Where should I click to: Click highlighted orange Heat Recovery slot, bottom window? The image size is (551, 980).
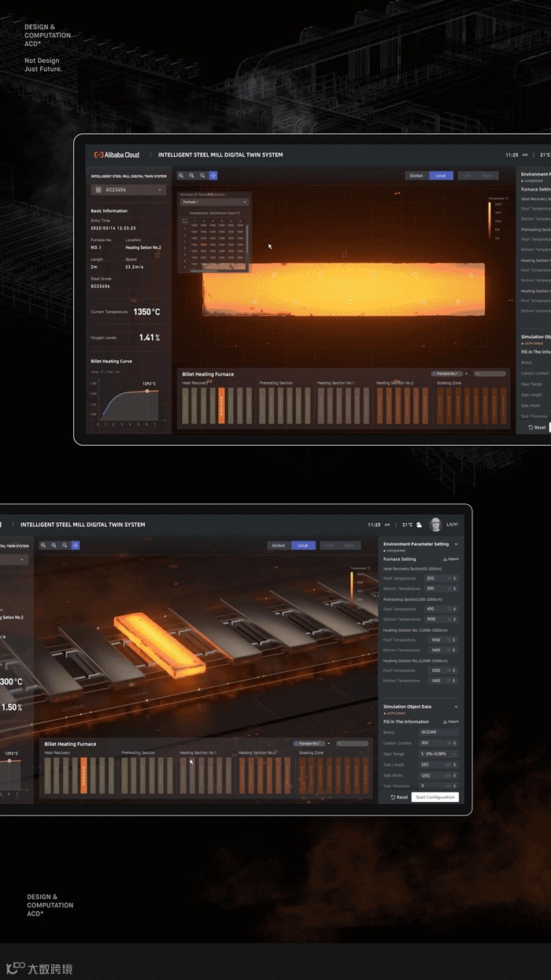tap(83, 774)
